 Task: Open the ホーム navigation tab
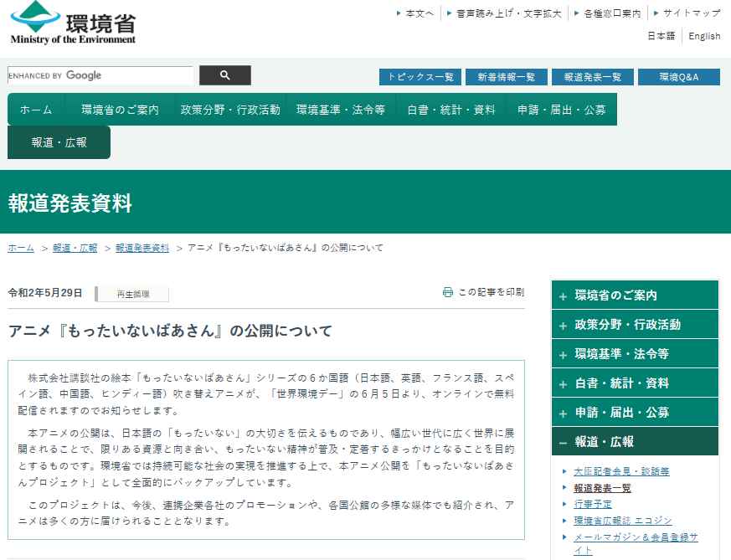36,110
